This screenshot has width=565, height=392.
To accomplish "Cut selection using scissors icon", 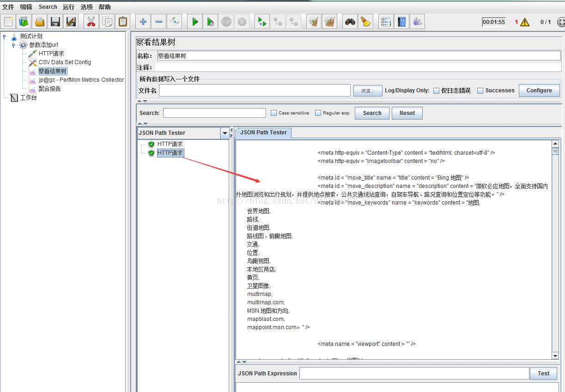I will (91, 22).
